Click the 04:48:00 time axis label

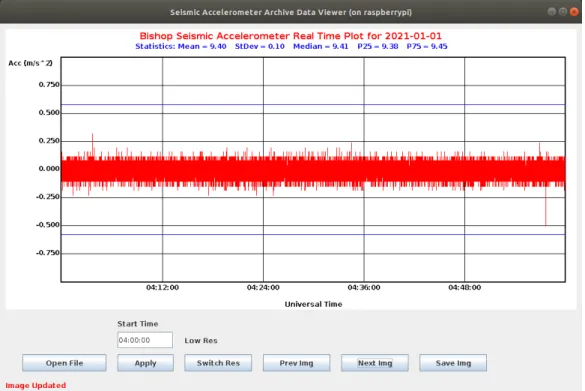pos(464,288)
